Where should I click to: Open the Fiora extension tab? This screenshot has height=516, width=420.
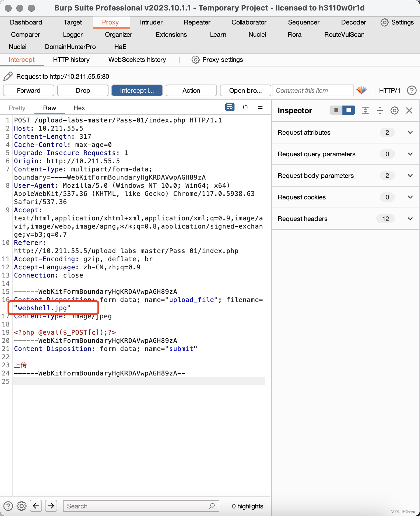(x=294, y=35)
